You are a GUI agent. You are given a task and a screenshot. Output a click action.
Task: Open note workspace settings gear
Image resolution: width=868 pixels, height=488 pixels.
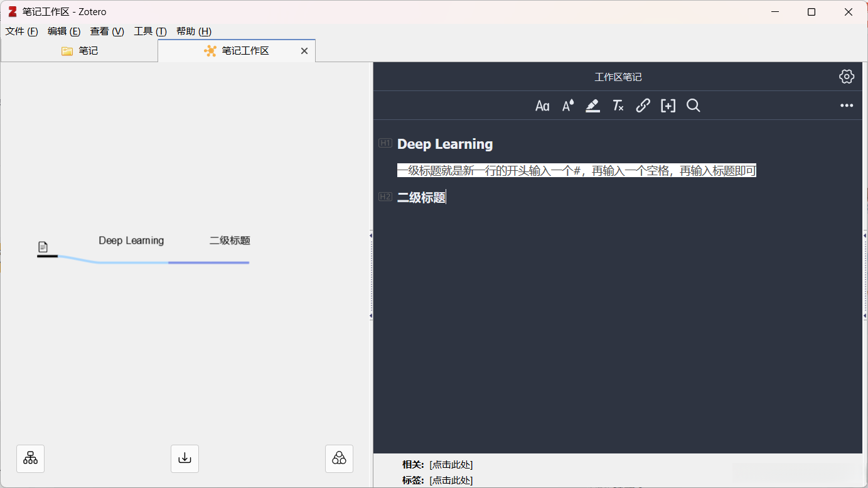(x=846, y=76)
